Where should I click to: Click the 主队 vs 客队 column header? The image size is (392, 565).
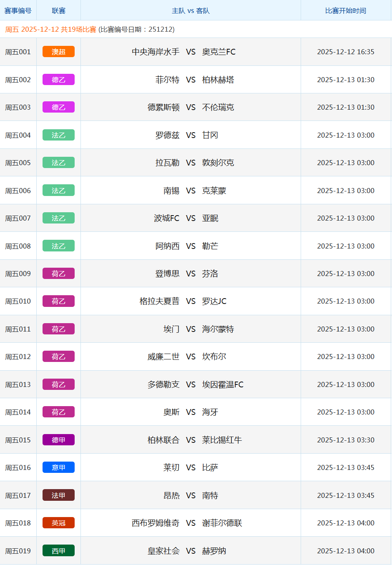(191, 11)
